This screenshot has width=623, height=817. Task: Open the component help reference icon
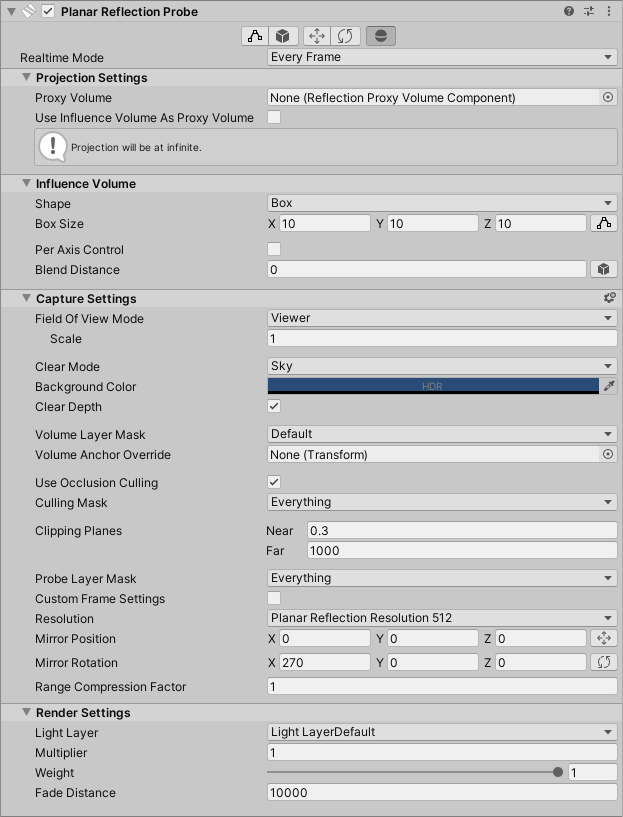[x=569, y=11]
